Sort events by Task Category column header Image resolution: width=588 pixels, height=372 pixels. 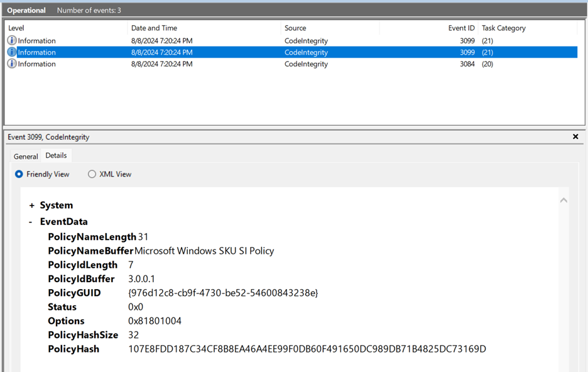point(504,28)
